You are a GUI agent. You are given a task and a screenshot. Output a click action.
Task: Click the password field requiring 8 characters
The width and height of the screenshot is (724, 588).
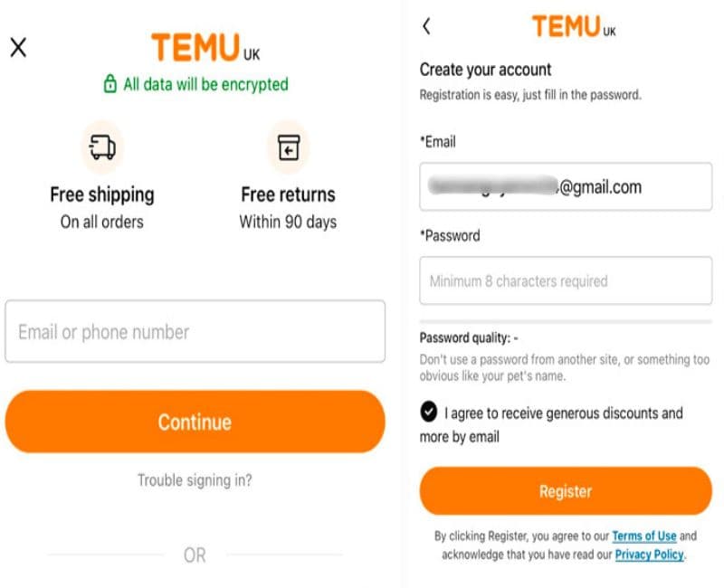pyautogui.click(x=565, y=280)
